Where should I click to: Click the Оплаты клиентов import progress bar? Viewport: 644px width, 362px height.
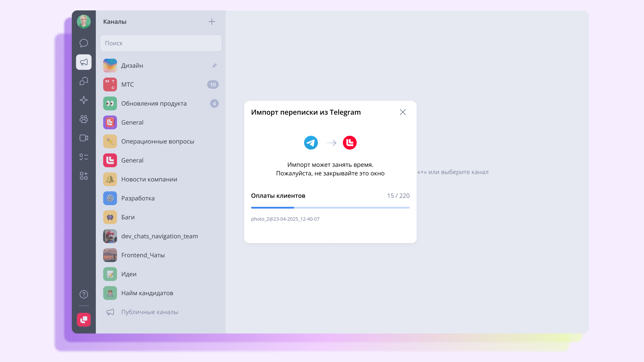(330, 208)
